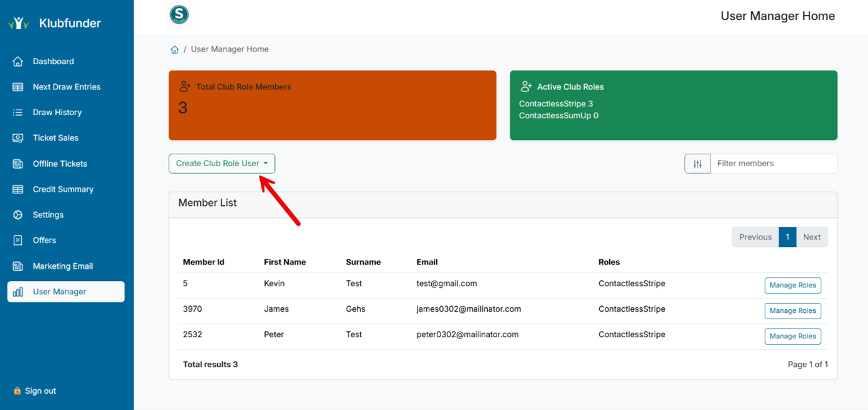Go to Next page of members
This screenshot has width=868, height=410.
812,237
